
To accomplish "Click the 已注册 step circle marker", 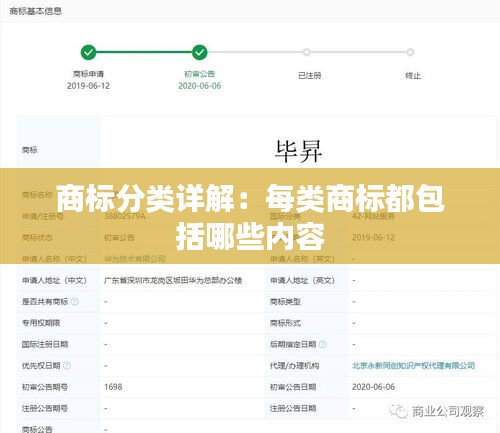I will [307, 52].
